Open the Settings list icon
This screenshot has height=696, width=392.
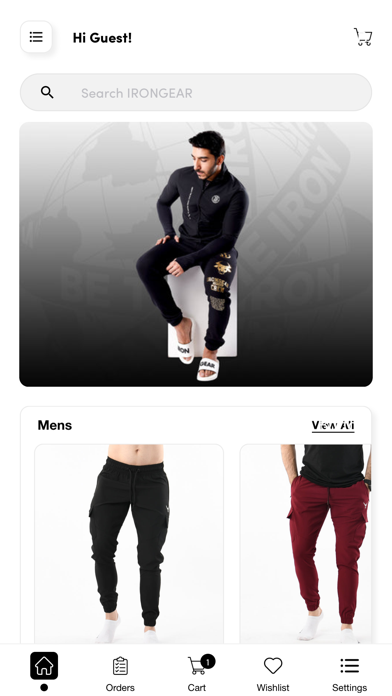(x=349, y=666)
